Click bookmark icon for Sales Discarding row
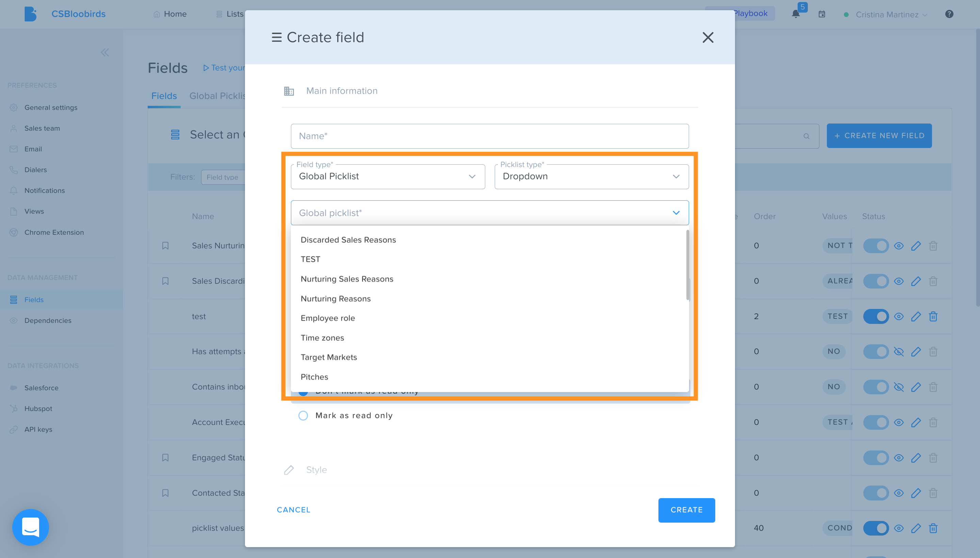Image resolution: width=980 pixels, height=558 pixels. [165, 281]
